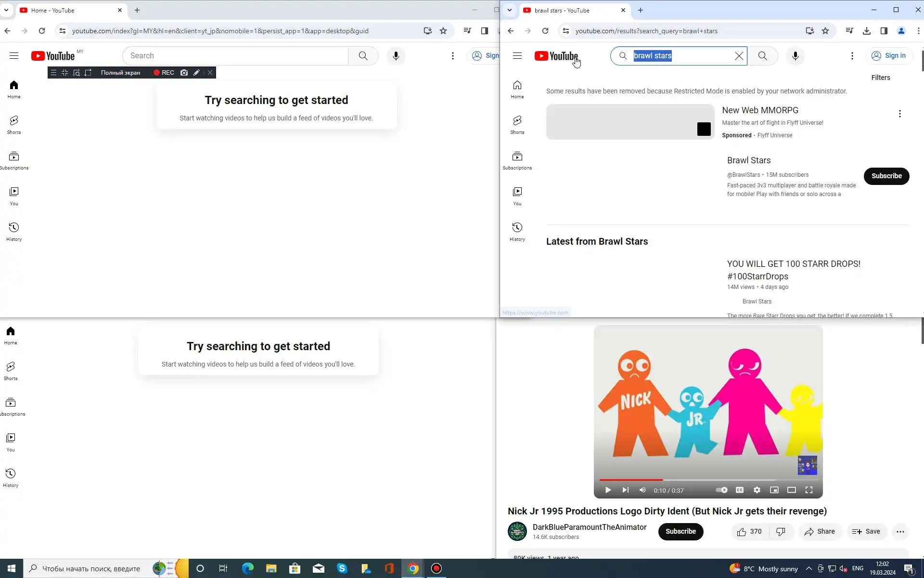Clear the brawl stars search text
Screen dimensions: 924x578
739,56
